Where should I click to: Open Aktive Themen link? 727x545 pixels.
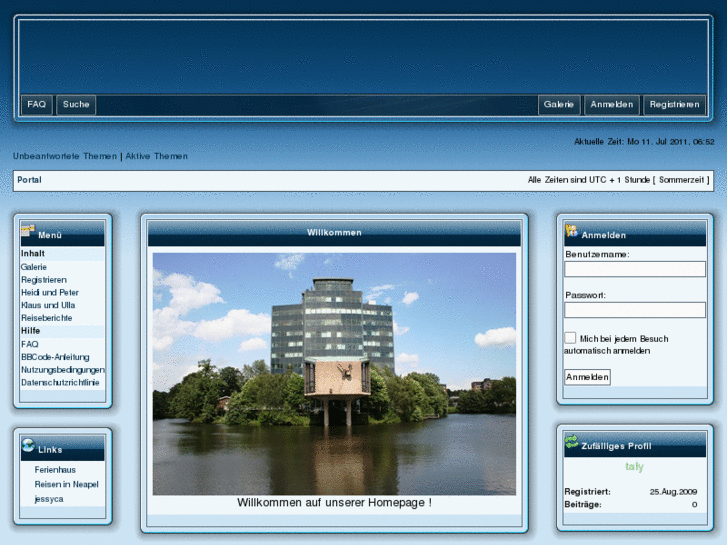click(x=157, y=156)
